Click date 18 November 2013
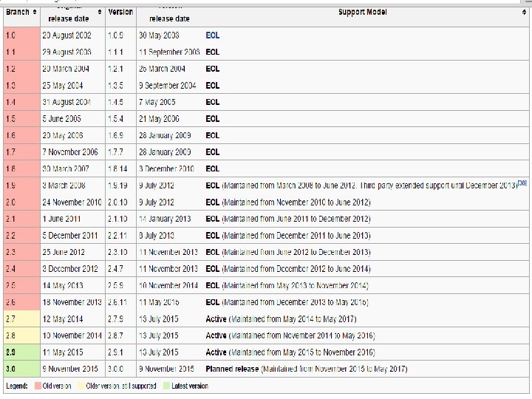Image resolution: width=532 pixels, height=399 pixels. pyautogui.click(x=72, y=302)
